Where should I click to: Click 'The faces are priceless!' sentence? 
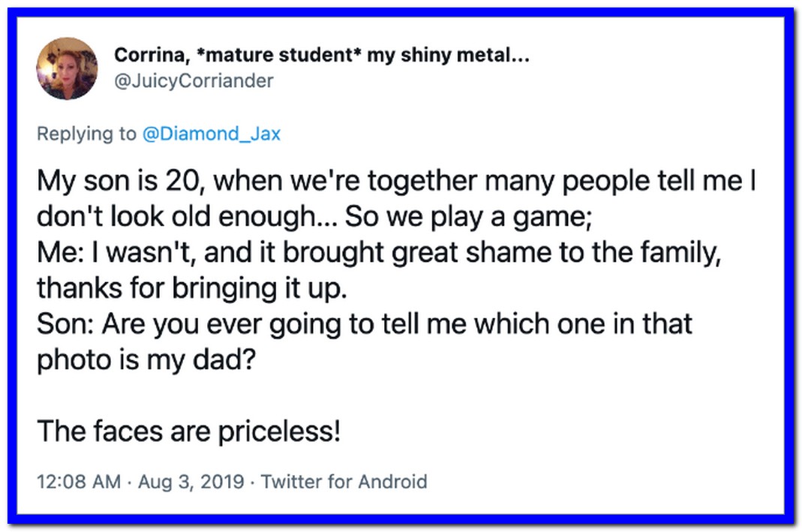189,431
